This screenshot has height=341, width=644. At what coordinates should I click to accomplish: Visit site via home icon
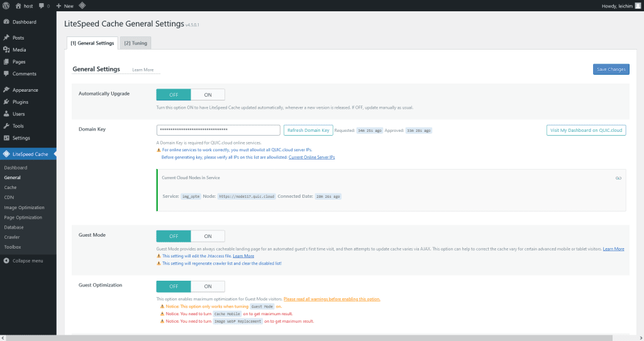[18, 6]
